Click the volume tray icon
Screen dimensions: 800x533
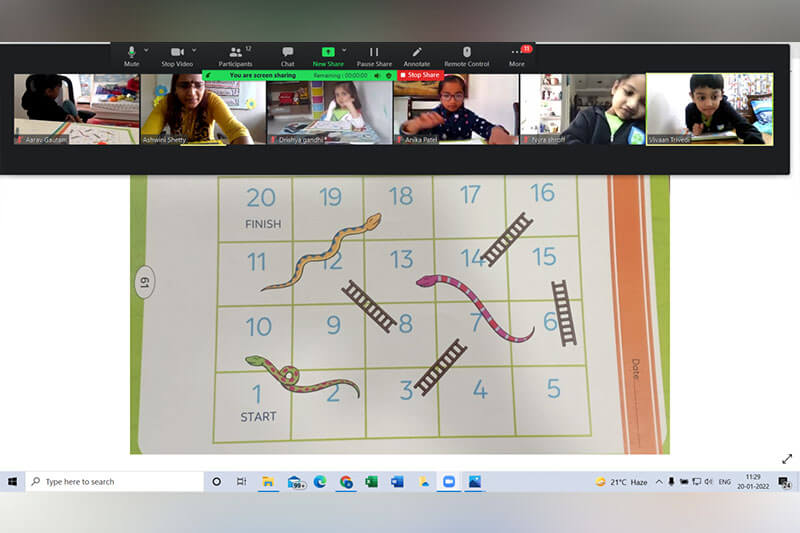(709, 481)
